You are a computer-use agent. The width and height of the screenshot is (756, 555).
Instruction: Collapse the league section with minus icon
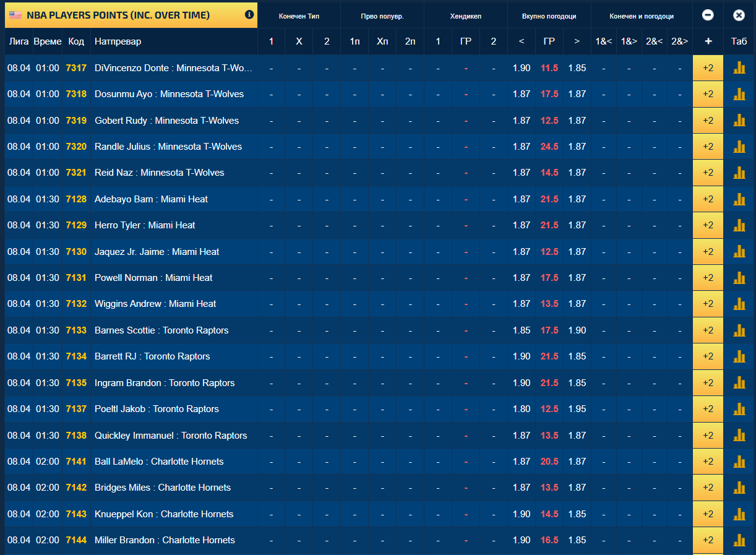[708, 15]
